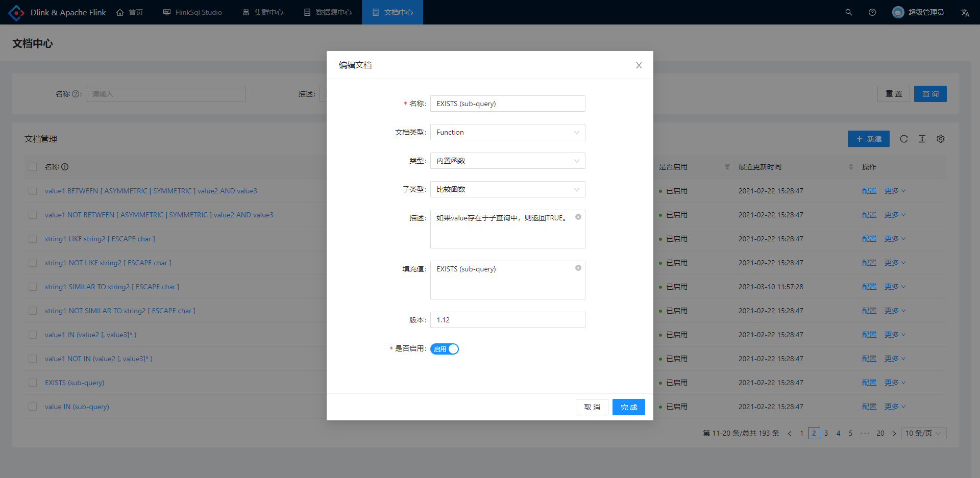This screenshot has width=980, height=478.
Task: Open the value IN (sub-query) document link
Action: [x=77, y=407]
